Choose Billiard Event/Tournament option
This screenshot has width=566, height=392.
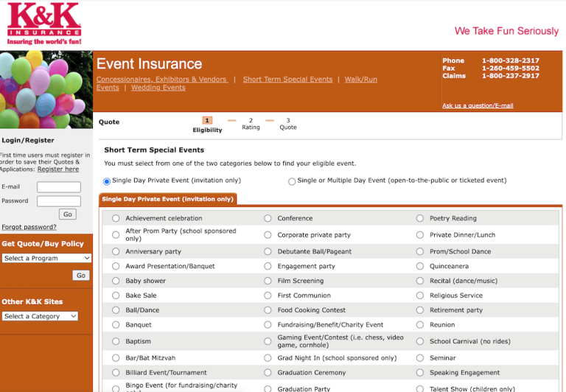[116, 373]
